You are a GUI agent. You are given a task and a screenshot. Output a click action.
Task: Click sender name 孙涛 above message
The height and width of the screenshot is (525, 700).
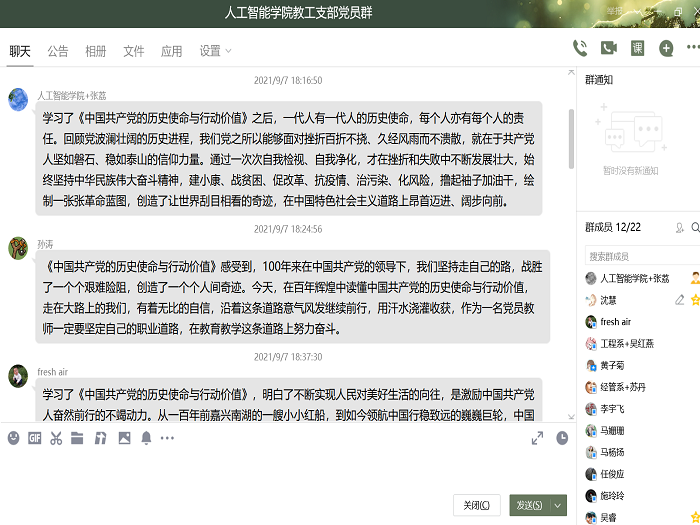point(45,244)
